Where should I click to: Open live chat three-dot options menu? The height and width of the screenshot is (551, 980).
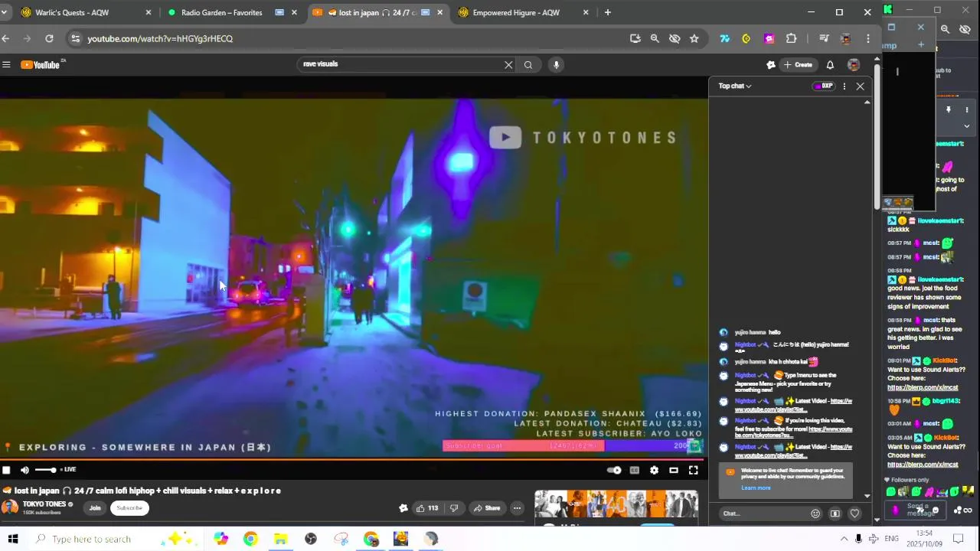click(x=844, y=86)
